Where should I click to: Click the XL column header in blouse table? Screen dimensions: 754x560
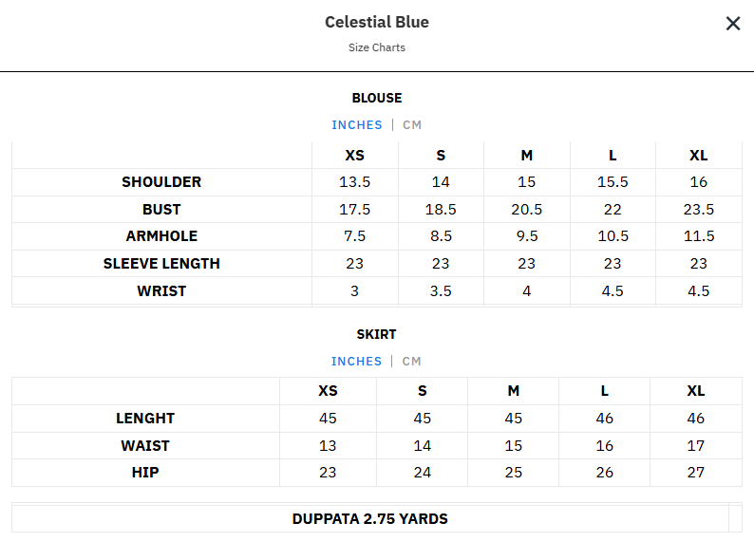pos(699,156)
